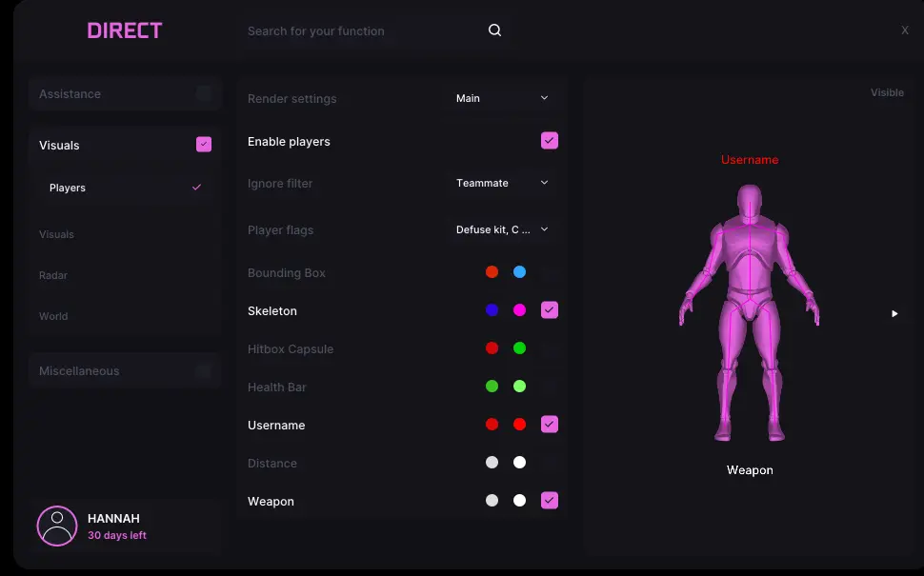The width and height of the screenshot is (924, 576).
Task: Toggle the Visuals category checkbox
Action: pyautogui.click(x=204, y=145)
